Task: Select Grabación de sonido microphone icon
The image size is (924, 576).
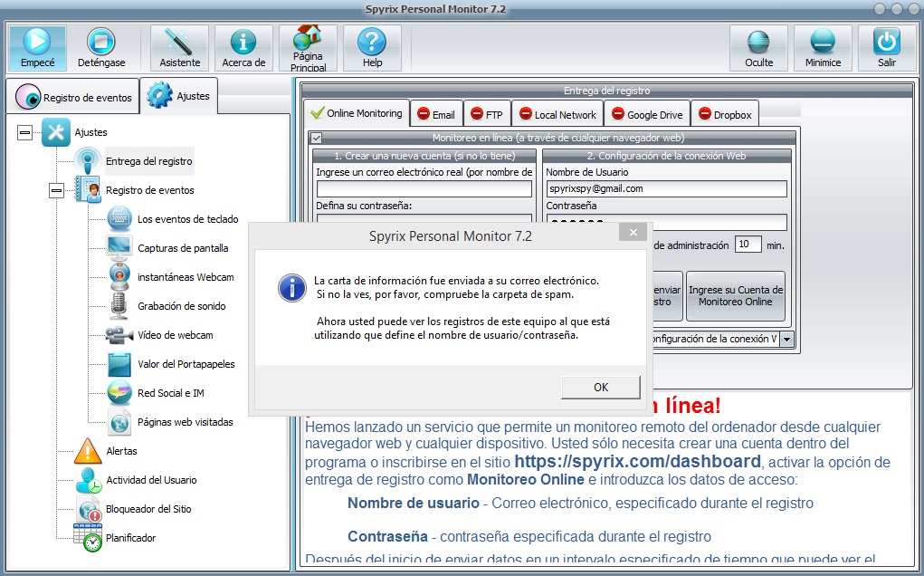Action: click(119, 306)
